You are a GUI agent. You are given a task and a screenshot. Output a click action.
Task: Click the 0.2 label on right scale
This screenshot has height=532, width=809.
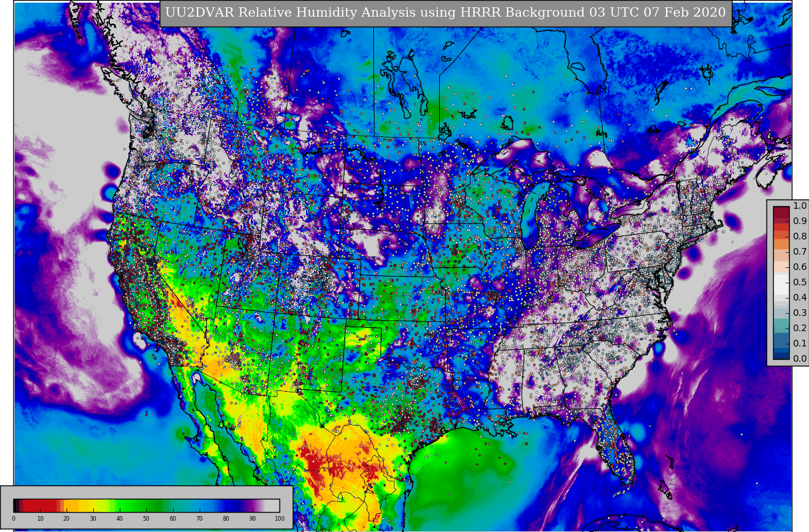point(800,329)
